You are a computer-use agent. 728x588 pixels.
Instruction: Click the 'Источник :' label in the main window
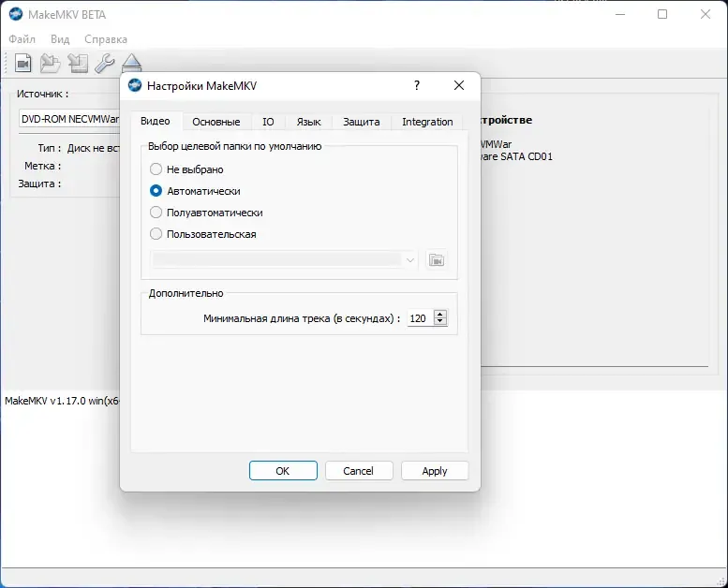[43, 95]
